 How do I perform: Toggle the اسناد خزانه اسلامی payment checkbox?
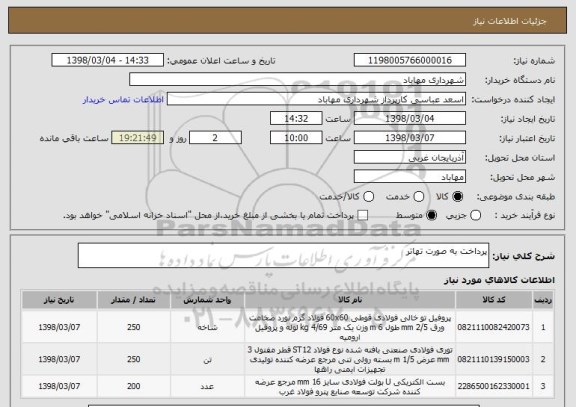click(x=363, y=216)
